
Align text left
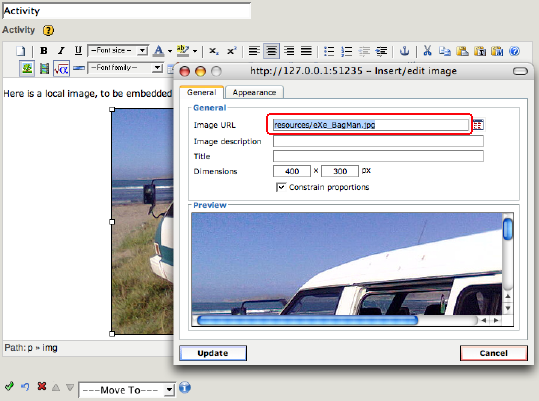click(254, 51)
